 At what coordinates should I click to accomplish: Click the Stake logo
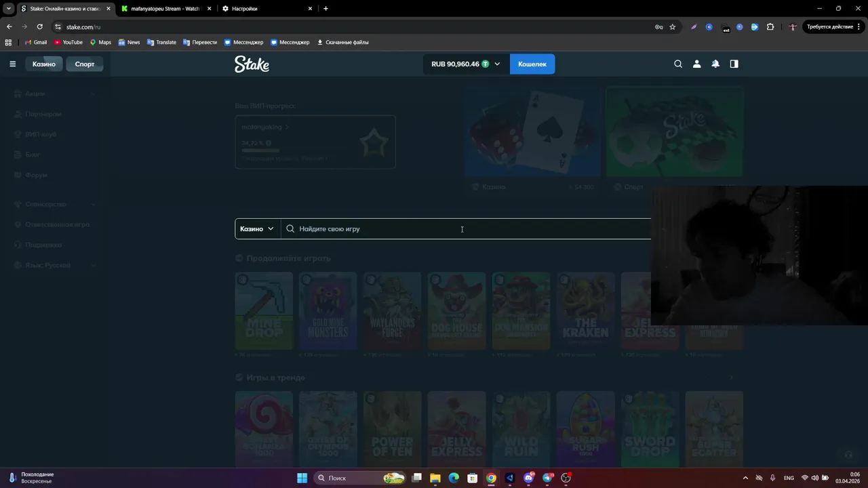(x=252, y=64)
